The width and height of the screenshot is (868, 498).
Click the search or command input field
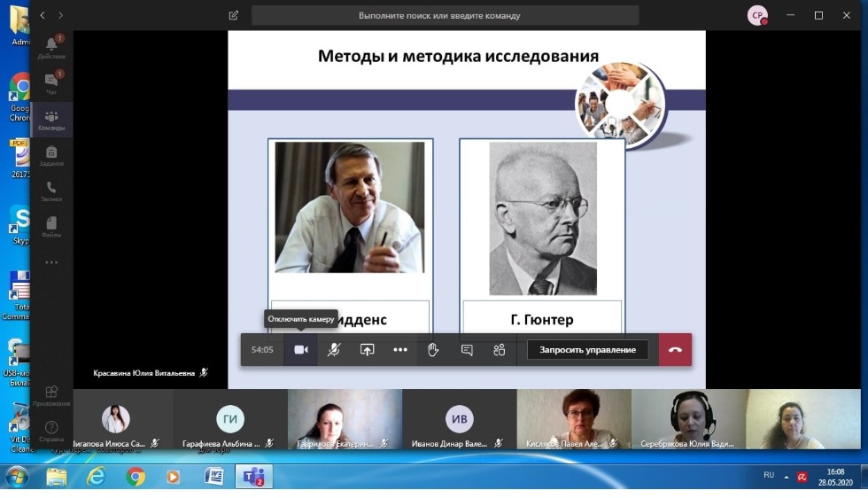click(445, 16)
